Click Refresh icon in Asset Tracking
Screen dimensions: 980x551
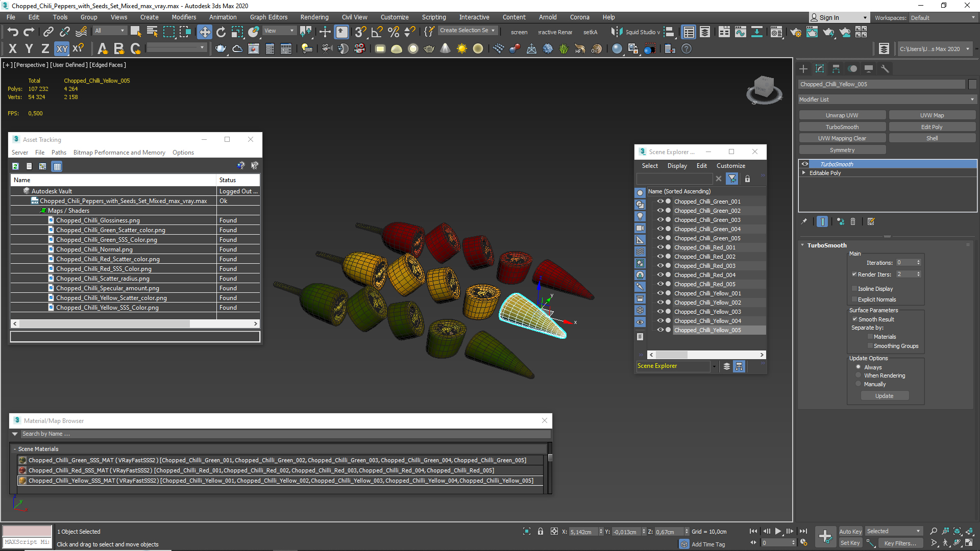(x=16, y=166)
